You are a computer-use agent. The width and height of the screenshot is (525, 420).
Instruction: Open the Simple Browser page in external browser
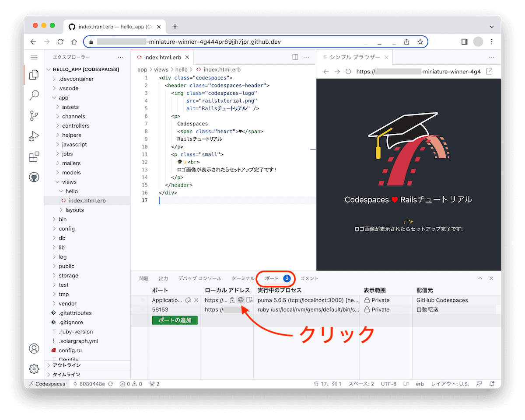coord(490,72)
